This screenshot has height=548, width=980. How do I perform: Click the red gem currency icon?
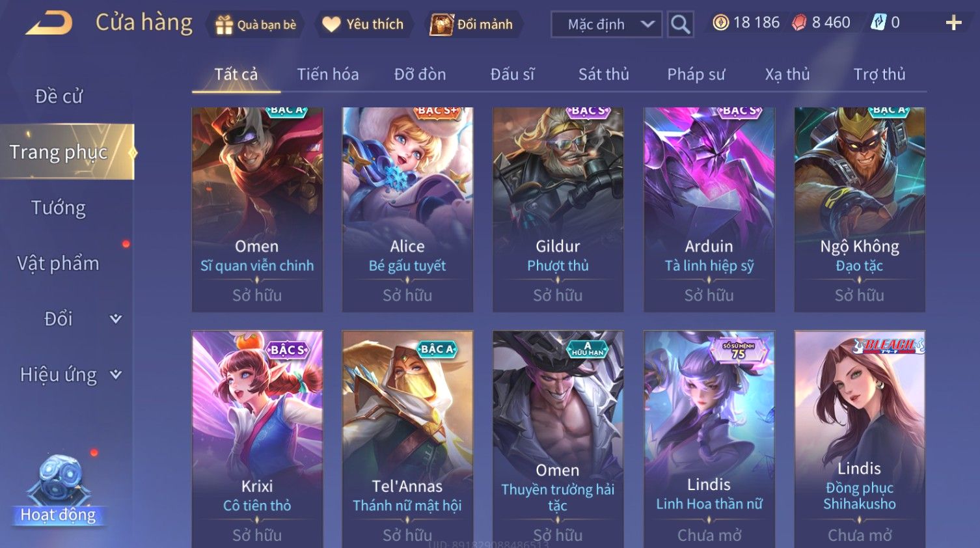coord(799,23)
